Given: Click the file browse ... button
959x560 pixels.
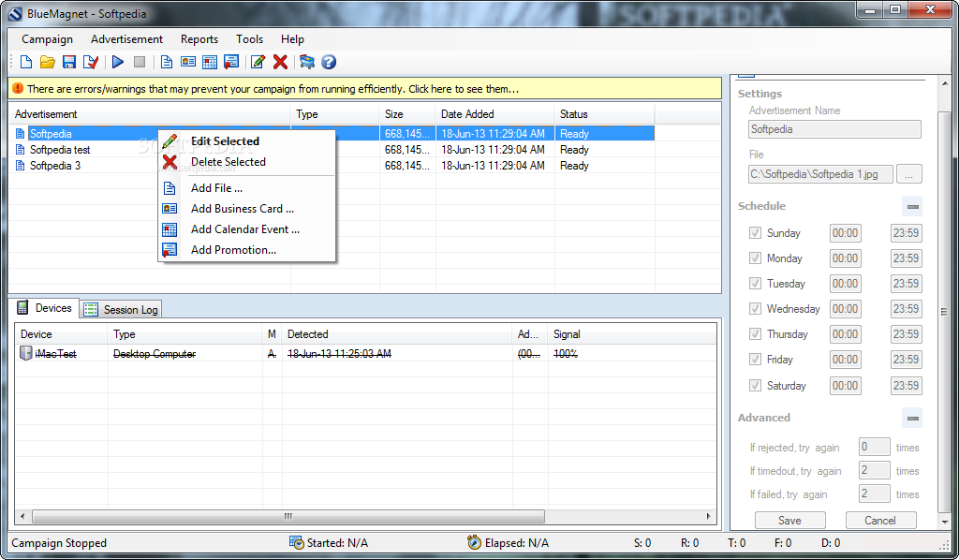Looking at the screenshot, I should coord(909,174).
